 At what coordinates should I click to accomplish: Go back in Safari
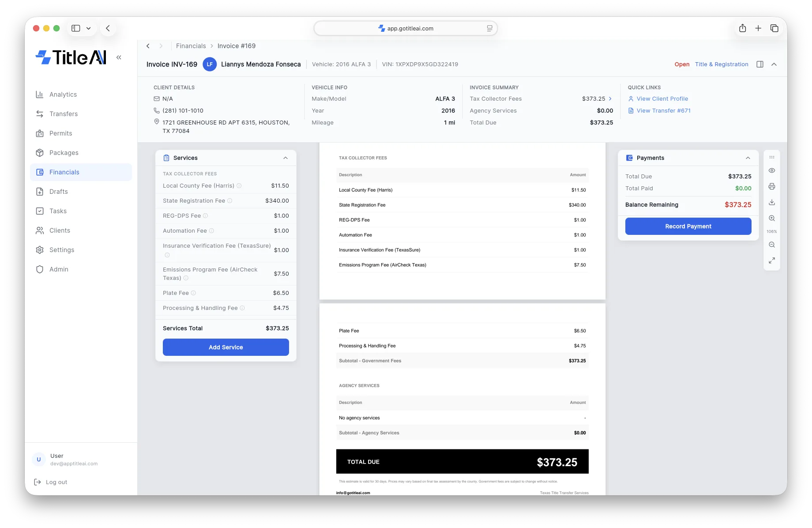108,28
